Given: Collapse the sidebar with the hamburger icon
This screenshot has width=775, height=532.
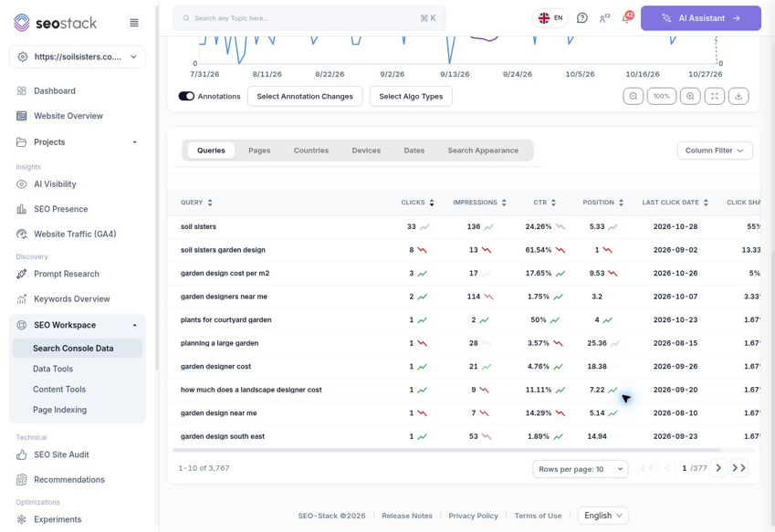Looking at the screenshot, I should (134, 23).
